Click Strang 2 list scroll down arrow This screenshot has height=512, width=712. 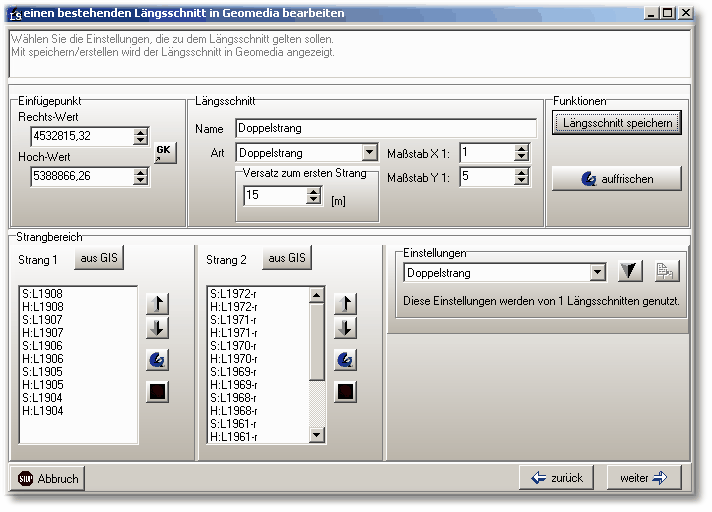316,435
